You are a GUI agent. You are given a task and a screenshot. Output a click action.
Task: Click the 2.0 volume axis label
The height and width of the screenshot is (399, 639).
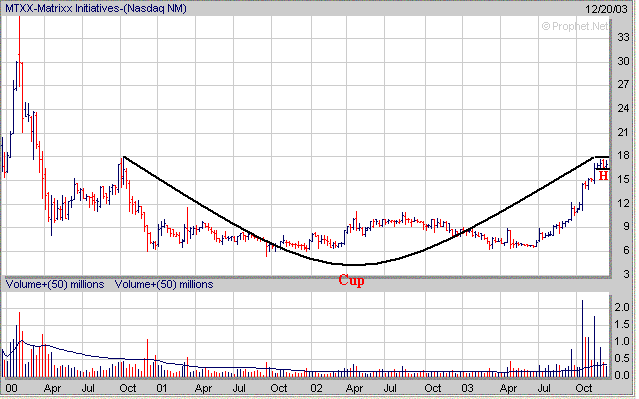[x=621, y=307]
